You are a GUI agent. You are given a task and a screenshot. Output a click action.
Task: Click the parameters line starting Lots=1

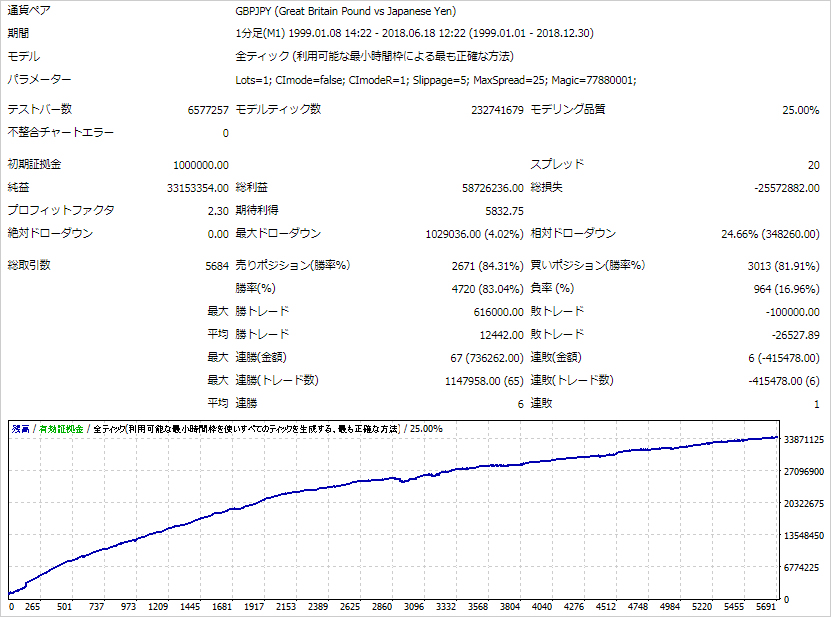(436, 80)
